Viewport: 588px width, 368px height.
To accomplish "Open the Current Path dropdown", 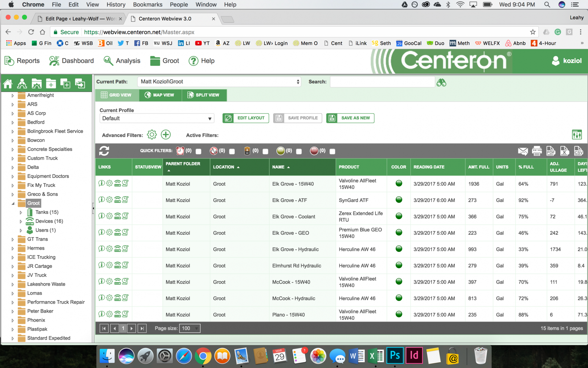I will pos(219,82).
